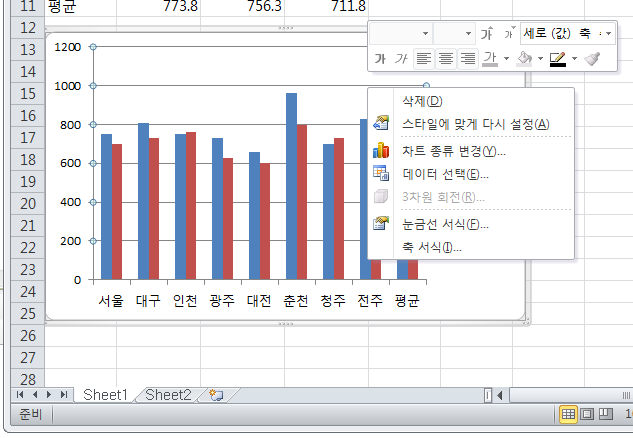
Task: Select 차트 종류 변경 menu entry
Action: [x=453, y=151]
